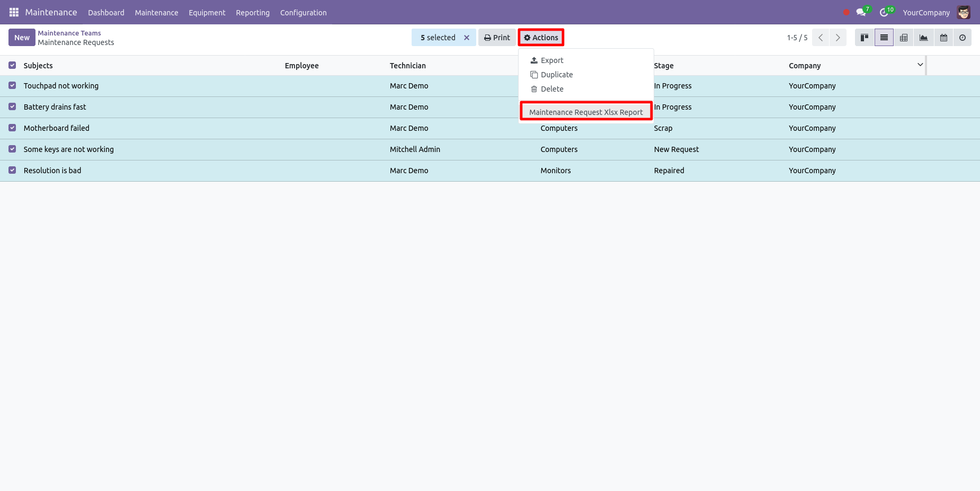Image resolution: width=980 pixels, height=491 pixels.
Task: Click the red recording status dot icon
Action: [x=846, y=12]
